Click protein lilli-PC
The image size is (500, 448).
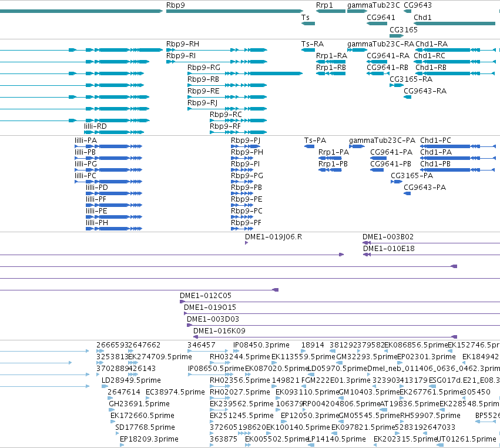pyautogui.click(x=85, y=176)
